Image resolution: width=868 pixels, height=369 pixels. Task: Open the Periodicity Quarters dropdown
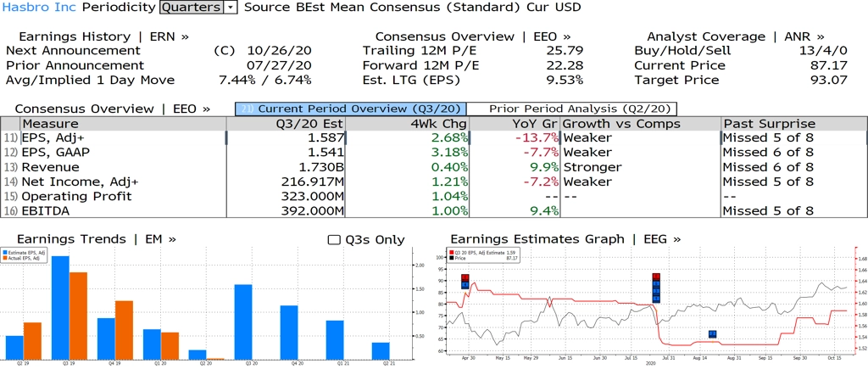pyautogui.click(x=198, y=7)
